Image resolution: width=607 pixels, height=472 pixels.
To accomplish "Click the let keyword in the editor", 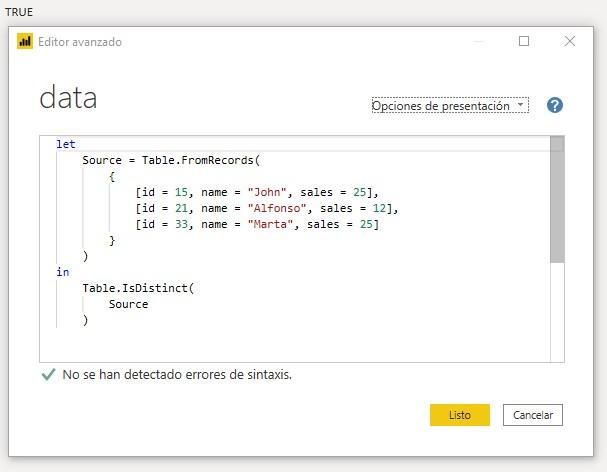I will pyautogui.click(x=65, y=144).
